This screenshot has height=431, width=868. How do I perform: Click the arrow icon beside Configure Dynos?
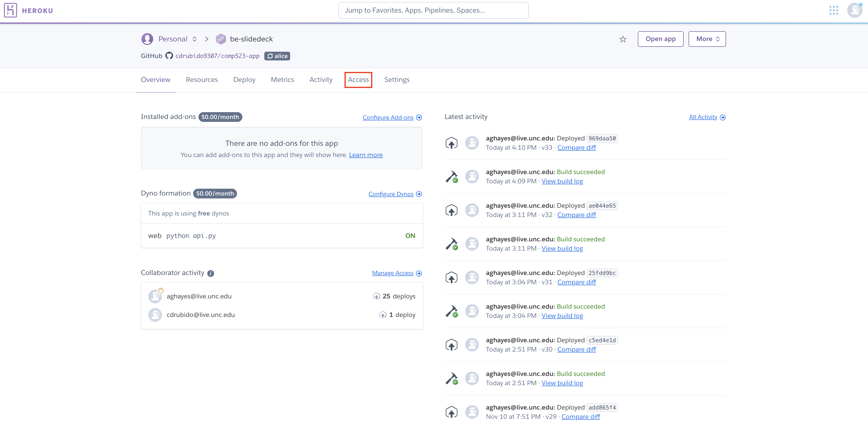[x=419, y=194]
